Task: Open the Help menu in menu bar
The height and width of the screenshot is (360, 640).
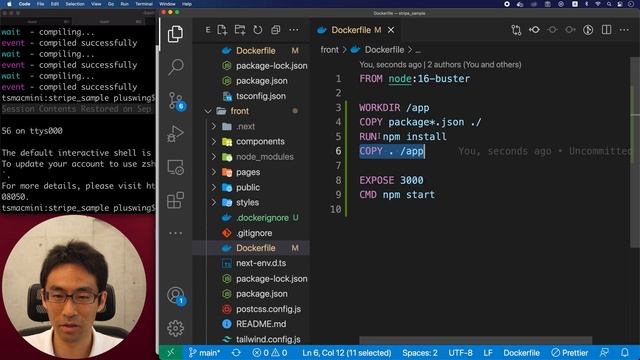Action: (187, 4)
